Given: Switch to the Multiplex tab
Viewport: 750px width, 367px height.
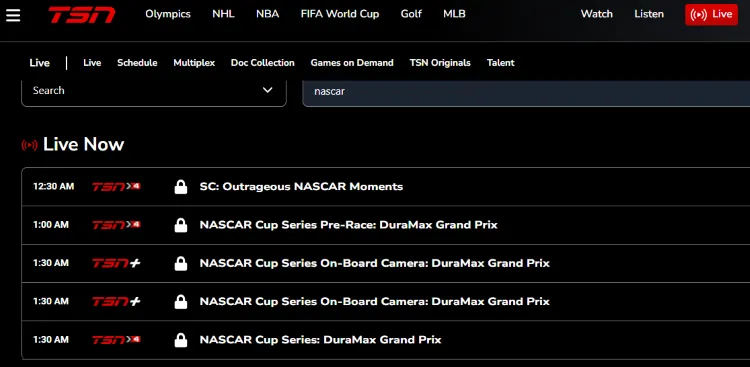Looking at the screenshot, I should tap(194, 63).
